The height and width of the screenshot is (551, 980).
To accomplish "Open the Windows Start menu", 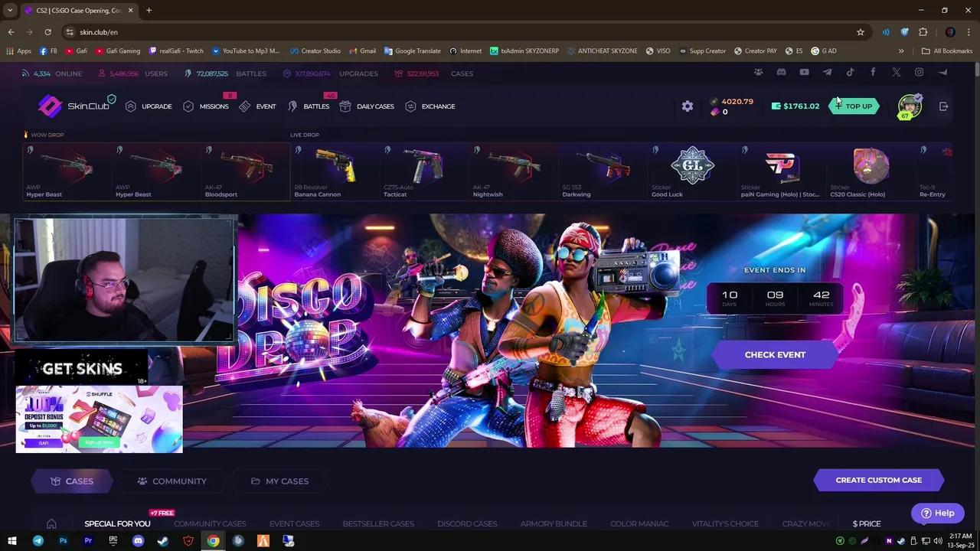I will tap(12, 541).
